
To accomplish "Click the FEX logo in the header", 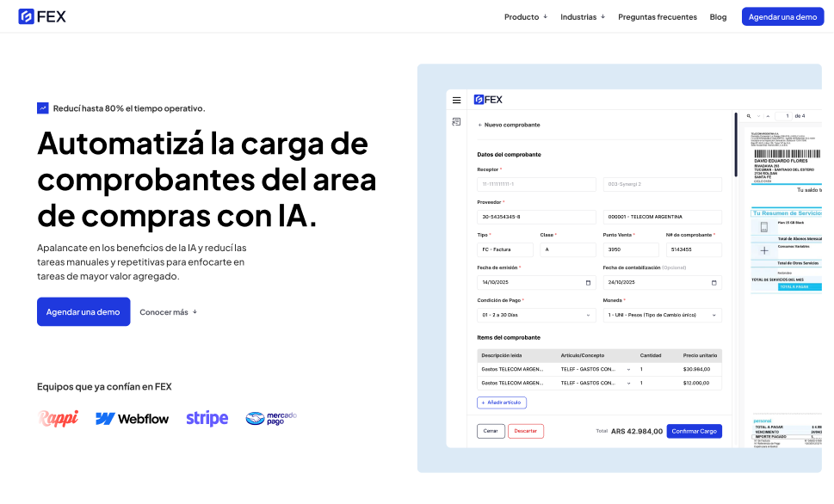I will [x=42, y=16].
